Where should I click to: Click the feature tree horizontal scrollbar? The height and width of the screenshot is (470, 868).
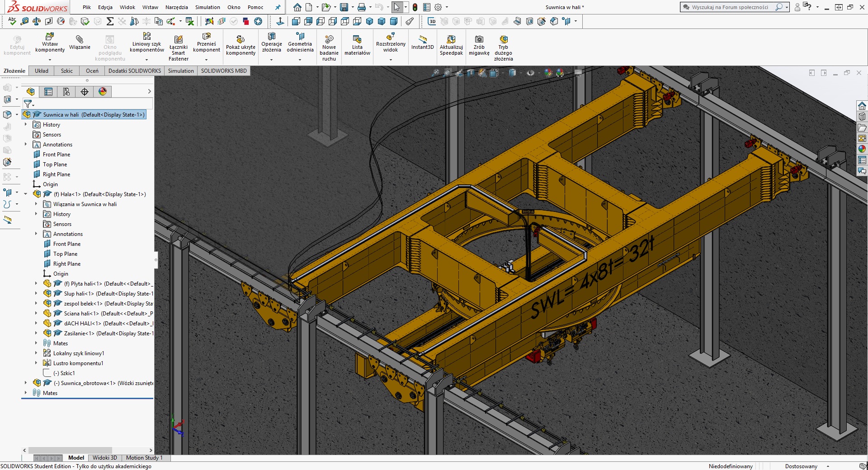[70, 450]
